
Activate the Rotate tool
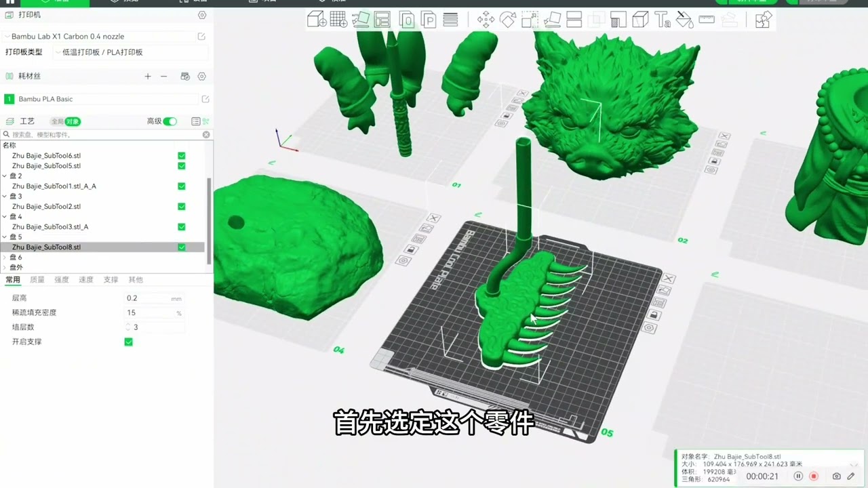(x=508, y=20)
